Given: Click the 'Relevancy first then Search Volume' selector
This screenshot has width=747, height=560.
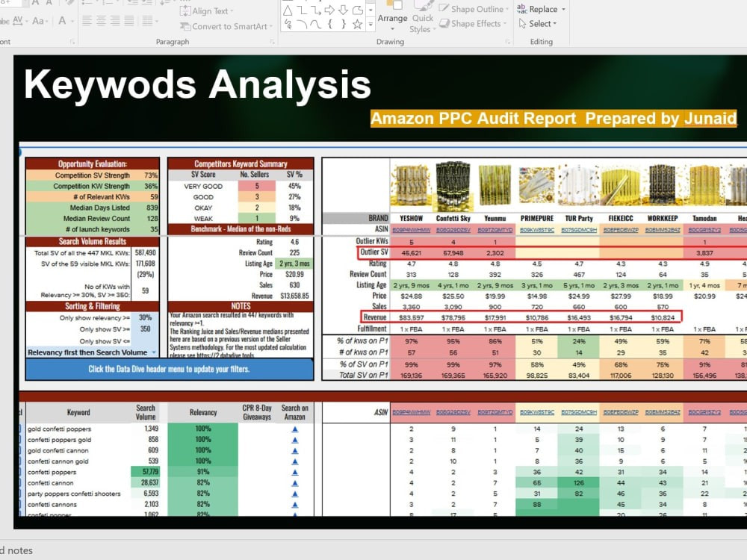Looking at the screenshot, I should click(x=92, y=352).
